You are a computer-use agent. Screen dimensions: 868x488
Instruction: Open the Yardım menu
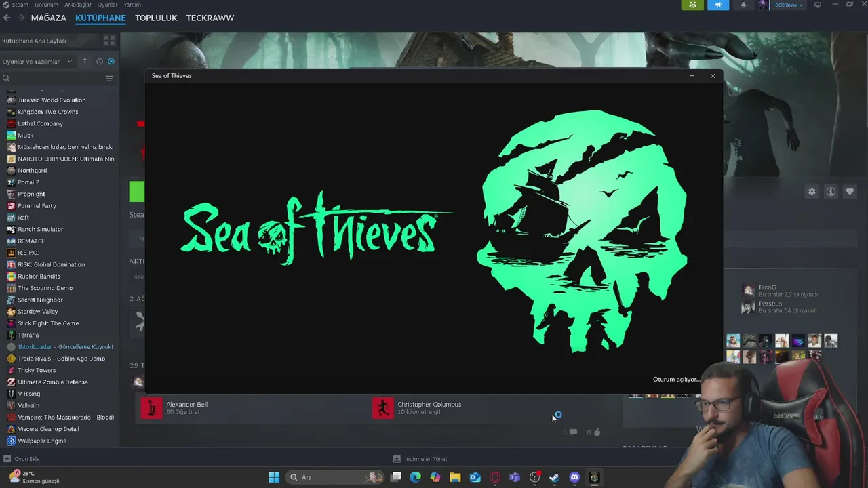(x=132, y=5)
